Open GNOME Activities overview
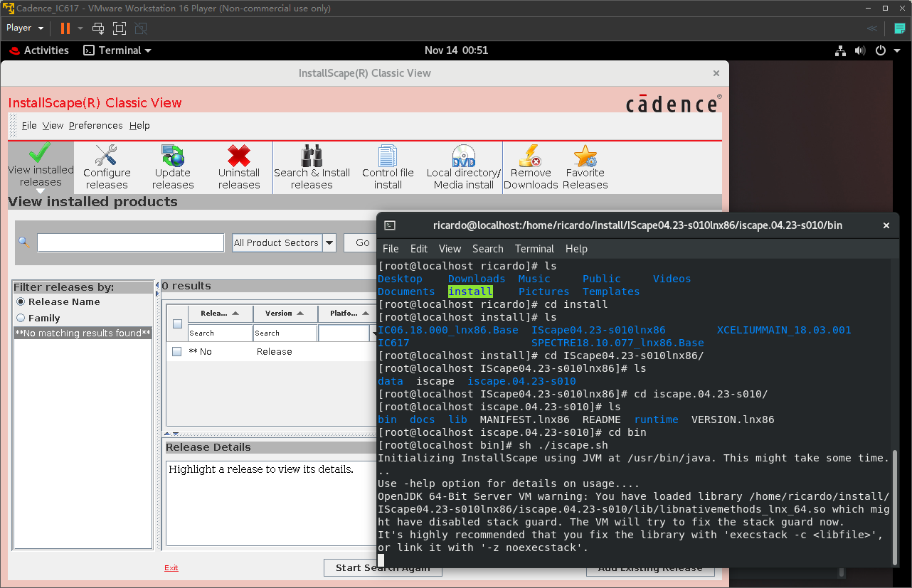The image size is (912, 588). (x=39, y=50)
